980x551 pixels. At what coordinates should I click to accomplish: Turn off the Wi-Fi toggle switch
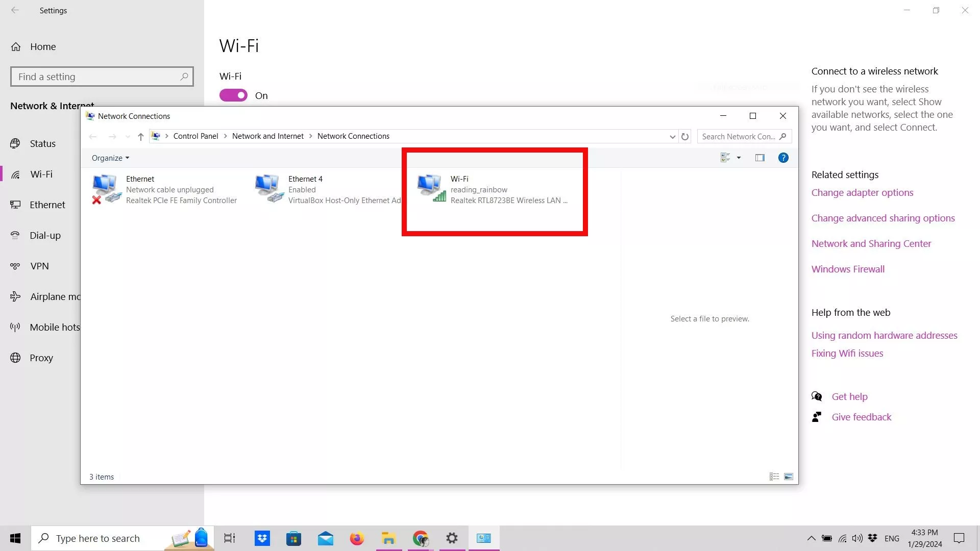[233, 95]
